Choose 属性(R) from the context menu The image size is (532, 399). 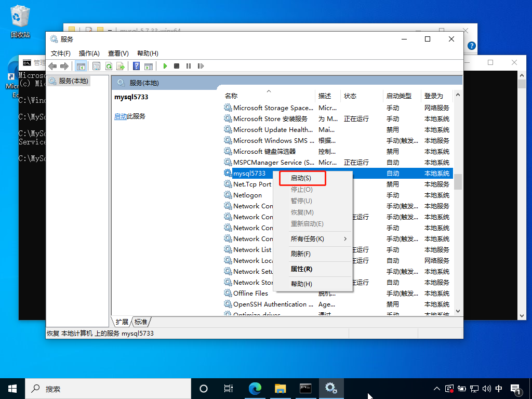(301, 269)
